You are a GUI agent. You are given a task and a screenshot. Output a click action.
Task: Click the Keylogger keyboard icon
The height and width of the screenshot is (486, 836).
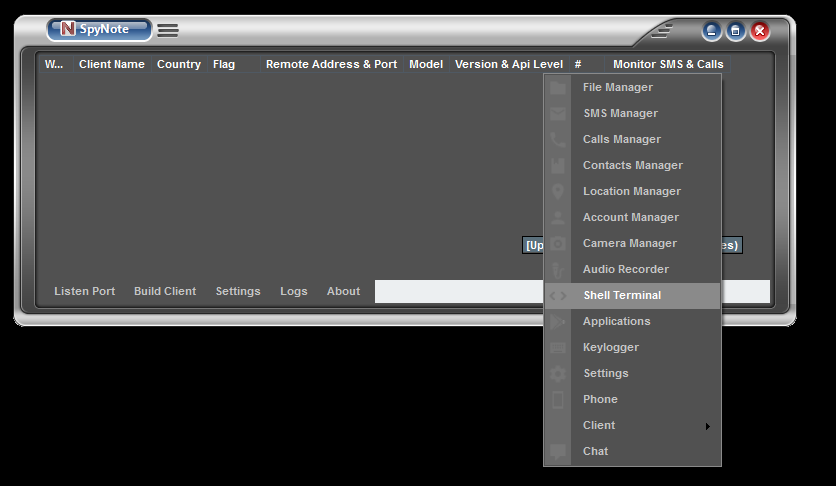pos(558,347)
